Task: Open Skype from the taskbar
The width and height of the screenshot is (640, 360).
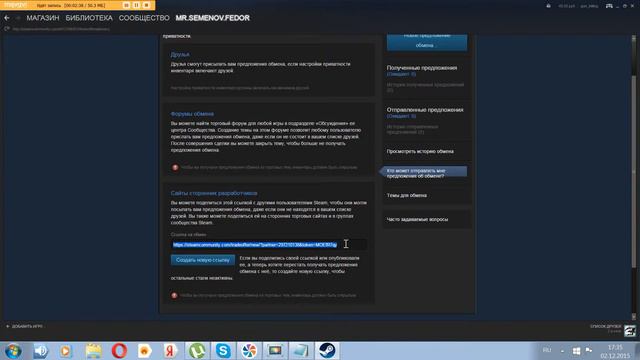Action: pyautogui.click(x=223, y=351)
